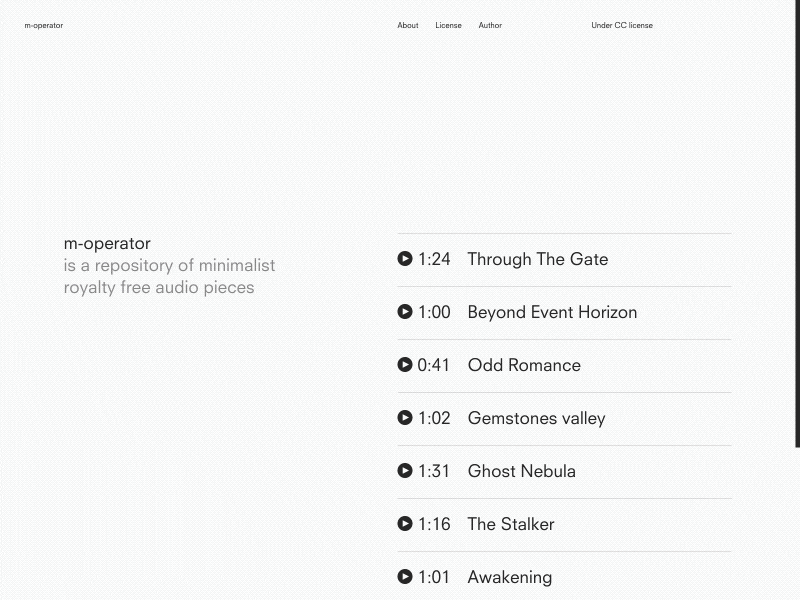The image size is (800, 600).
Task: Click the m-operator heading above the tagline
Action: pyautogui.click(x=107, y=243)
